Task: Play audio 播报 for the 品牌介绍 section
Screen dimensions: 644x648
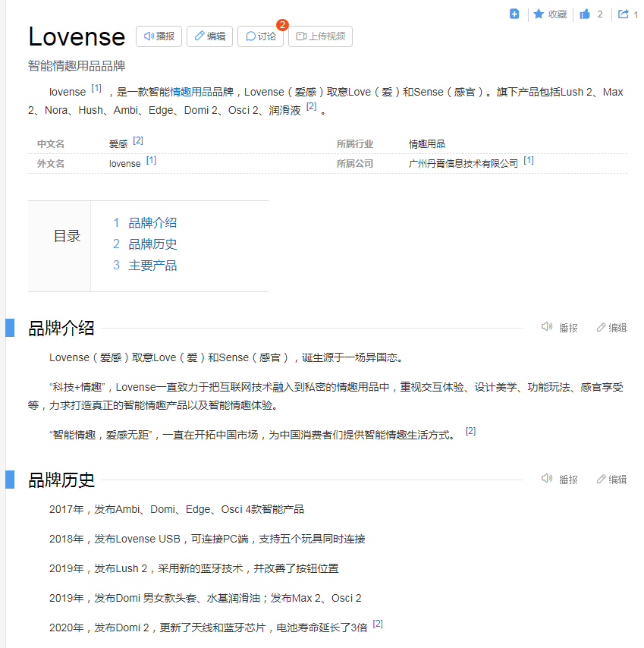Action: (559, 328)
